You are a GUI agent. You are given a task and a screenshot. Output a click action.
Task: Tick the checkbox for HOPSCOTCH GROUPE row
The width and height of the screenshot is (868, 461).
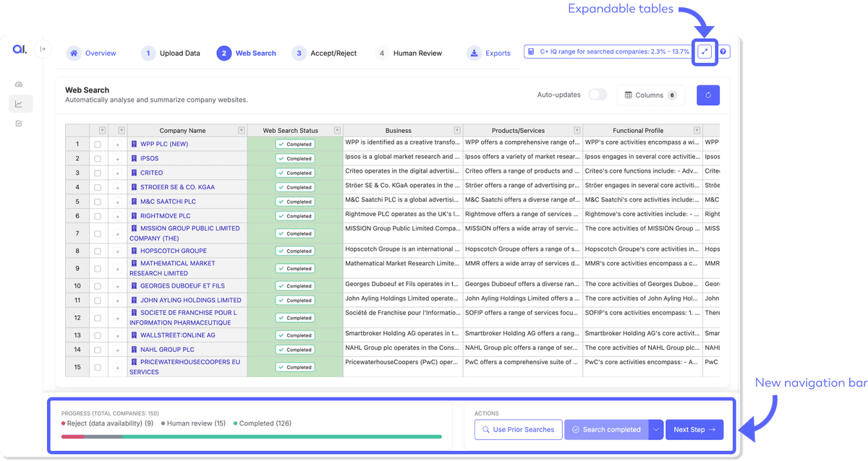[x=98, y=251]
